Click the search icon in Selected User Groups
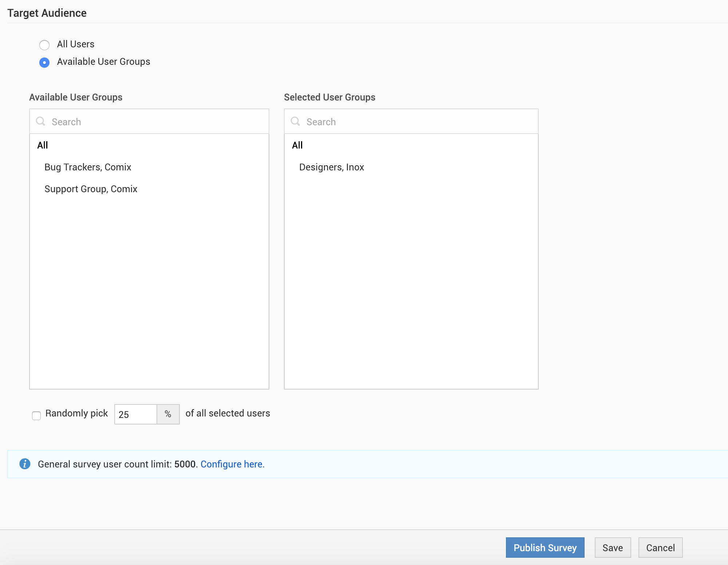Viewport: 728px width, 565px height. (295, 121)
